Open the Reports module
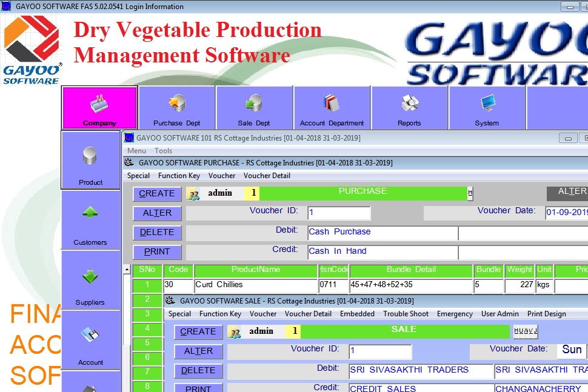Screen dimensions: 588x392 tap(409, 108)
